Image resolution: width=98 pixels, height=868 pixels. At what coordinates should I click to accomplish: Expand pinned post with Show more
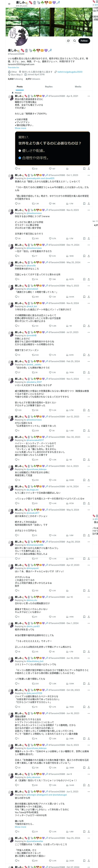pos(20,128)
